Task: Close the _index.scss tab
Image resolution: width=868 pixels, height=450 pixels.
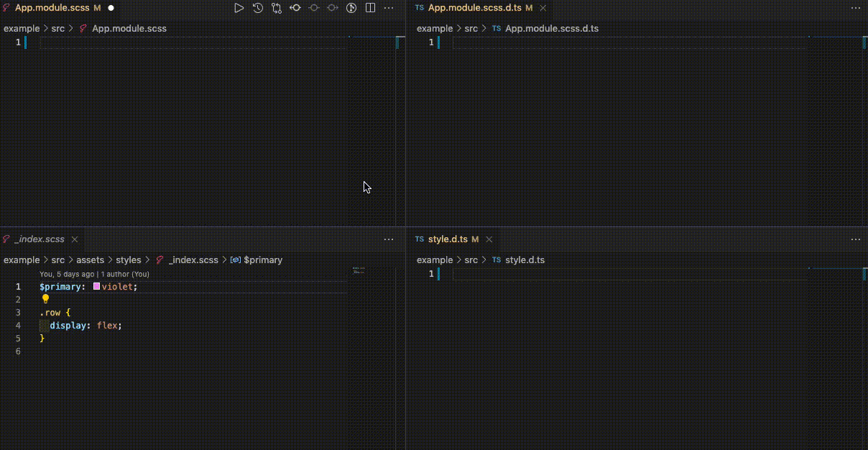Action: click(75, 239)
